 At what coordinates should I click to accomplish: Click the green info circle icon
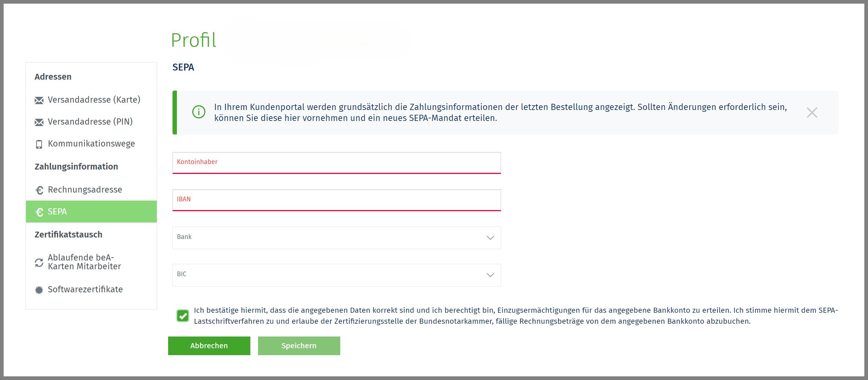click(199, 112)
